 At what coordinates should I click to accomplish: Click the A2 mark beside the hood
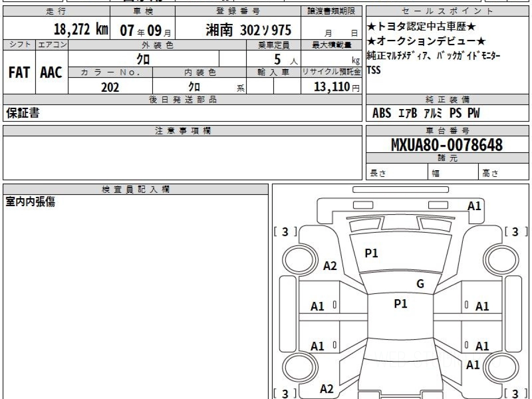[330, 266]
